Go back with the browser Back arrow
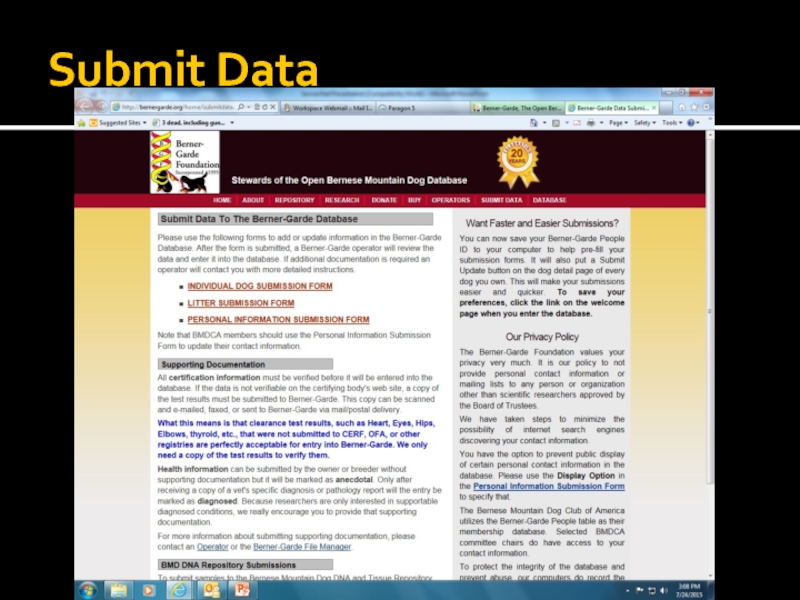This screenshot has width=800, height=600. (x=84, y=107)
